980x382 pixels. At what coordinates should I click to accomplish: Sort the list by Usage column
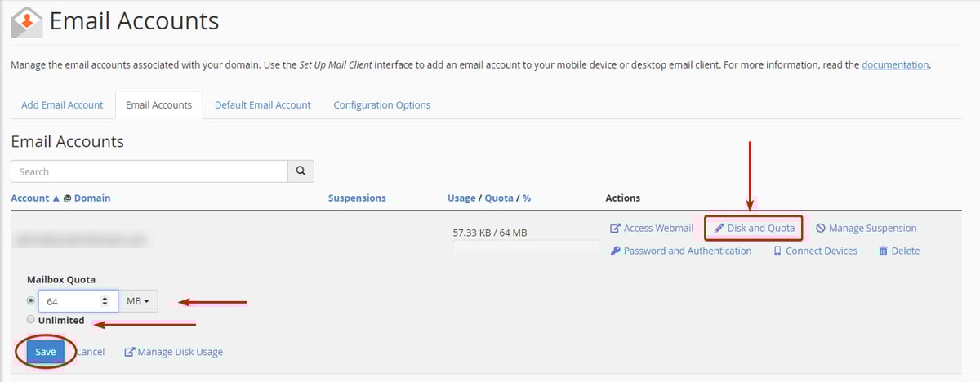(461, 198)
